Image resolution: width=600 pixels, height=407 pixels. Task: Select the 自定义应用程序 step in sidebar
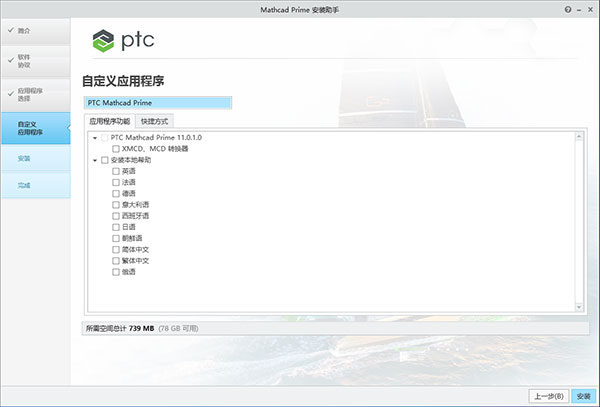36,128
